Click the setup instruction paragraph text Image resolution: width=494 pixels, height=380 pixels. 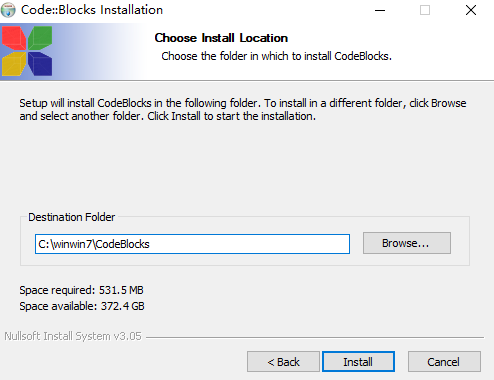[243, 110]
